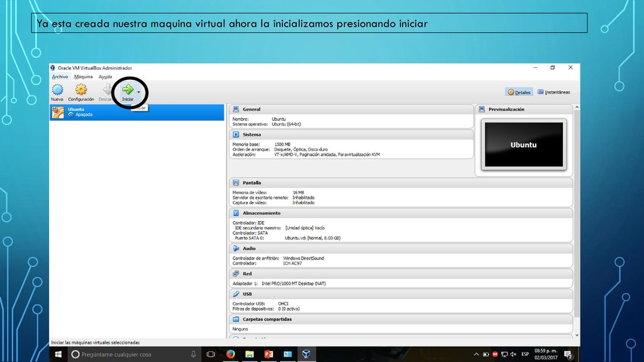
Task: Click 'Disquete, Óptica, Disco duro' boot order
Action: click(301, 150)
